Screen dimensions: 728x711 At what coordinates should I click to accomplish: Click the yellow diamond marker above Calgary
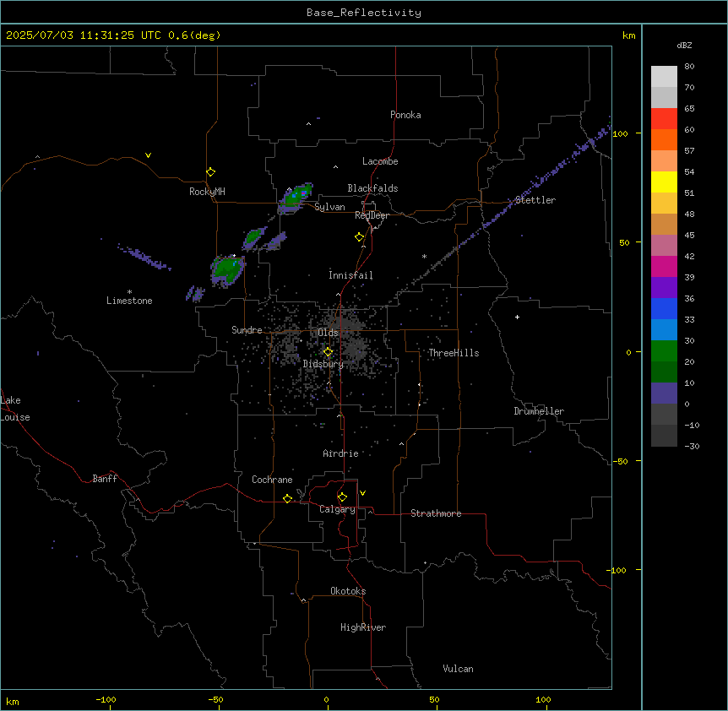342,497
